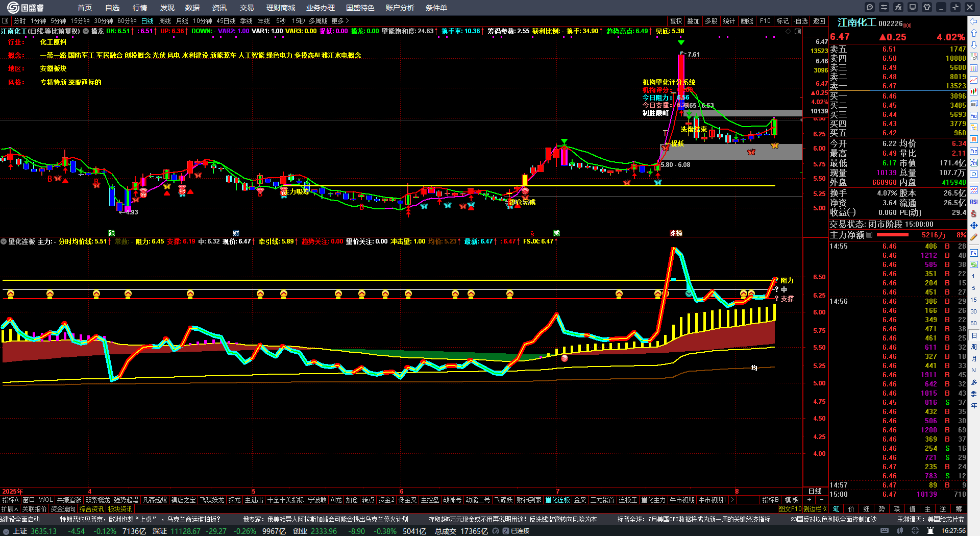The height and width of the screenshot is (536, 980).
Task: Switch to the 分时 period tab
Action: (19, 21)
